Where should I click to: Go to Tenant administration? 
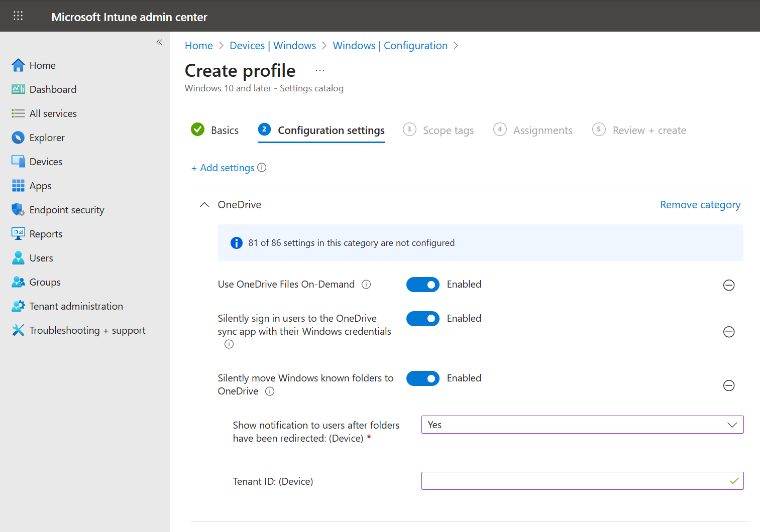[x=76, y=306]
